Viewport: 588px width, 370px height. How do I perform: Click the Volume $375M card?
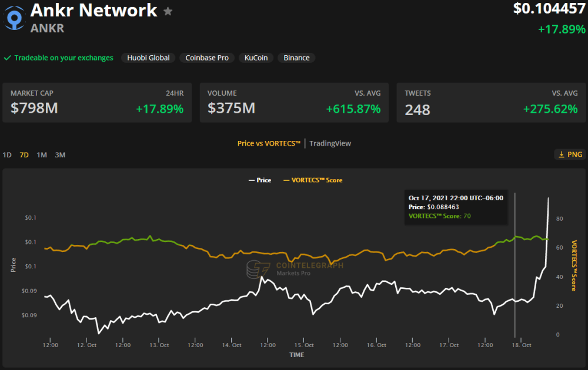294,103
